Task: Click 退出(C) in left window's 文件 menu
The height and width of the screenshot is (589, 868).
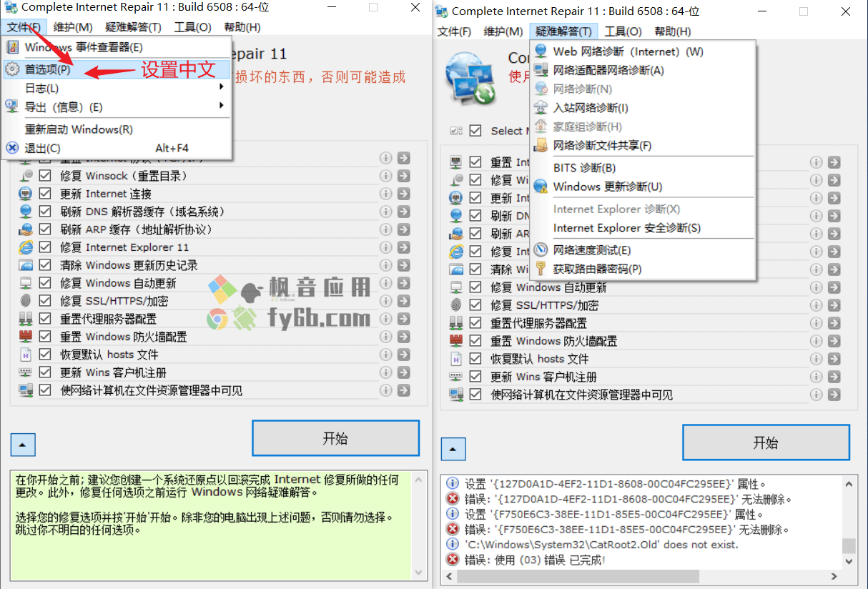Action: coord(117,148)
